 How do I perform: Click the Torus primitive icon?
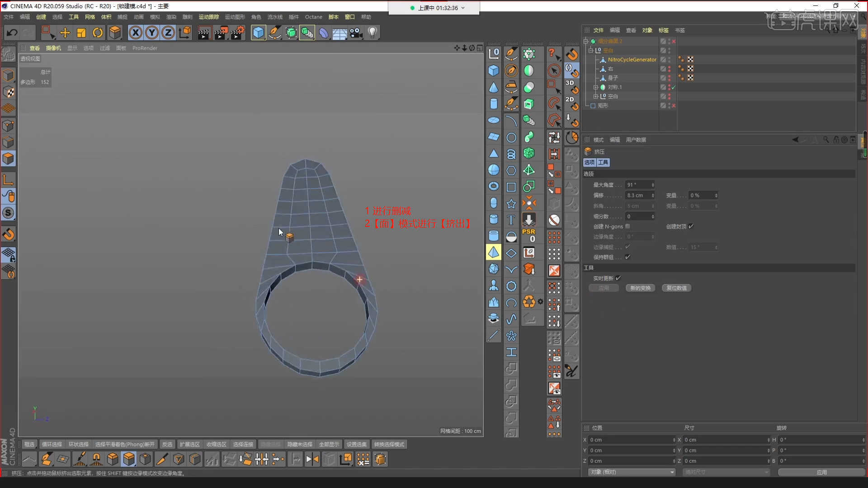tap(494, 186)
